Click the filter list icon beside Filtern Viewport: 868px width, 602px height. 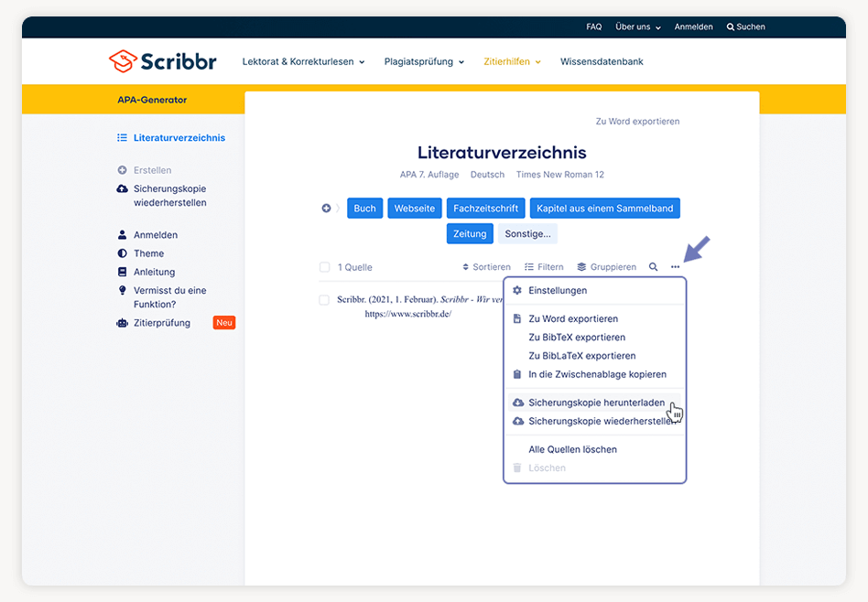(x=529, y=267)
